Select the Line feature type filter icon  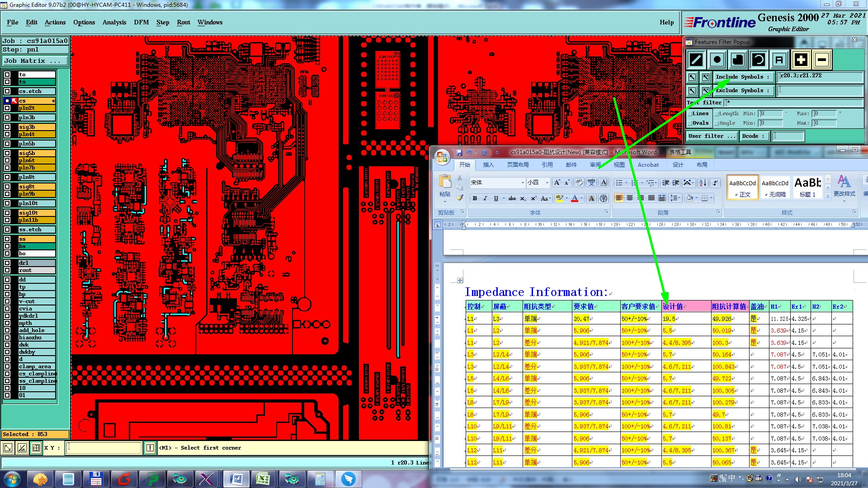pyautogui.click(x=696, y=60)
